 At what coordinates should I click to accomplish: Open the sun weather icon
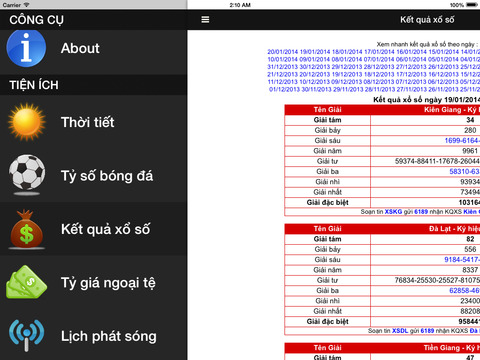click(x=27, y=122)
